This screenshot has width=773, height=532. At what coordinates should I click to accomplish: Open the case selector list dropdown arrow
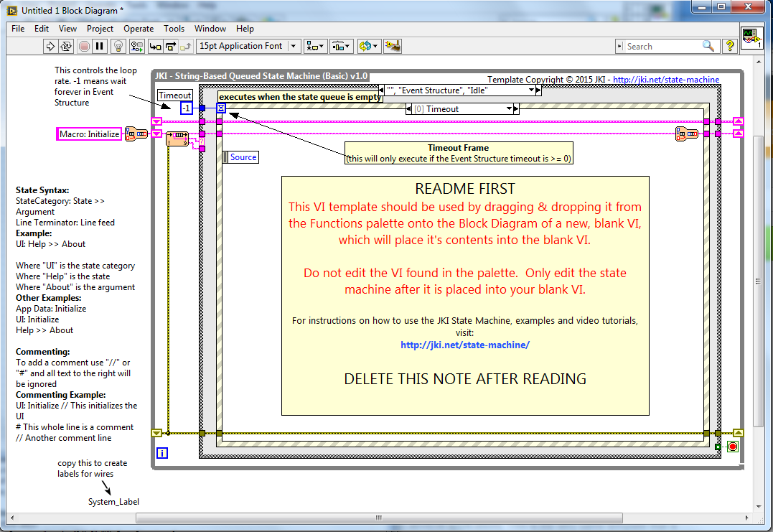pos(531,90)
